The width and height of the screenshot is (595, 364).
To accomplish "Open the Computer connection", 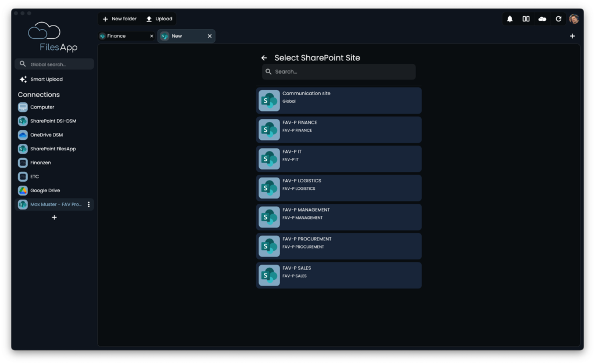I will (x=54, y=107).
